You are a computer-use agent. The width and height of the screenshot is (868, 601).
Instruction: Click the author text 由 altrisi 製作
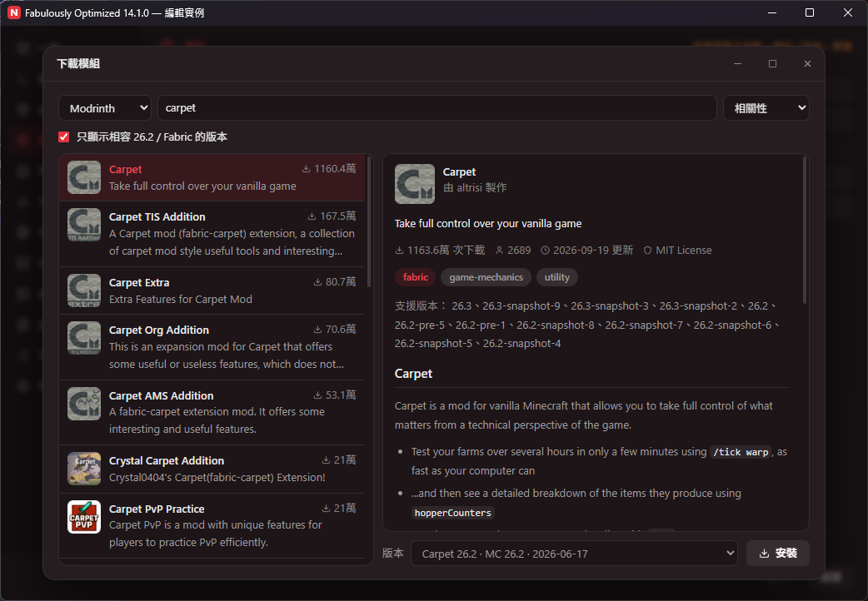pos(475,187)
